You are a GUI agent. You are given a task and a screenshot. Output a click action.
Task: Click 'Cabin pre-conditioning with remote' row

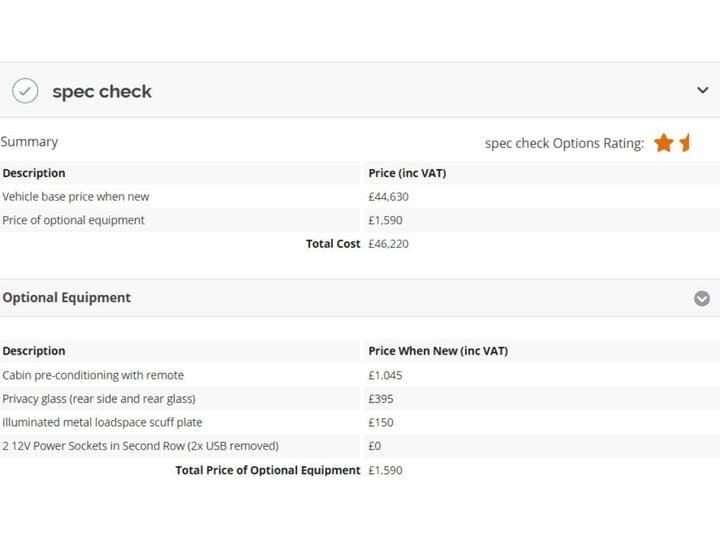[x=360, y=375]
